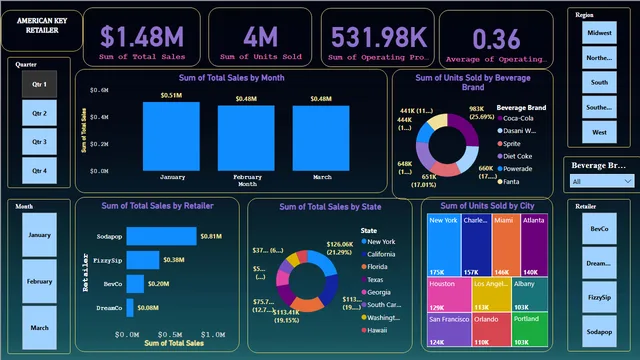
Task: Click Sum of Total Sales by Month title
Action: pyautogui.click(x=231, y=78)
